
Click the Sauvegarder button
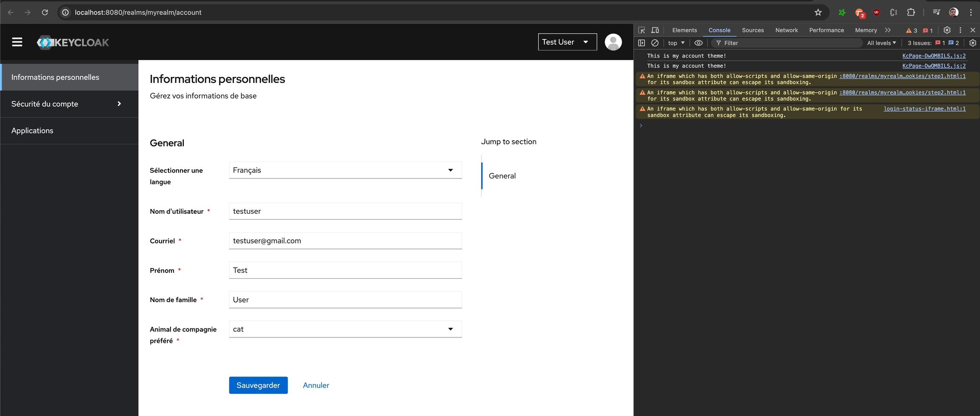point(258,385)
